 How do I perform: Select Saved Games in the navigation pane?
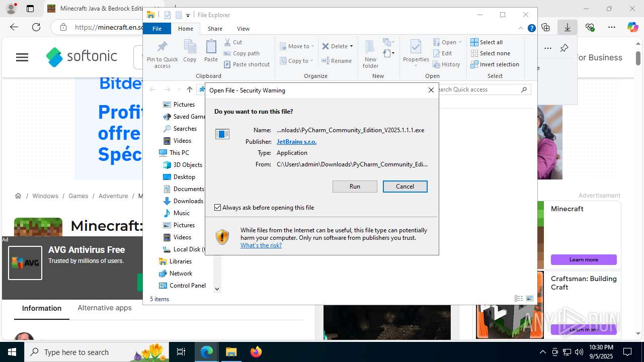184,117
